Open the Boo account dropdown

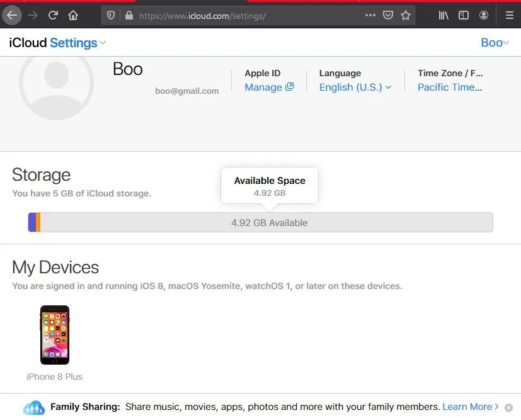(495, 43)
